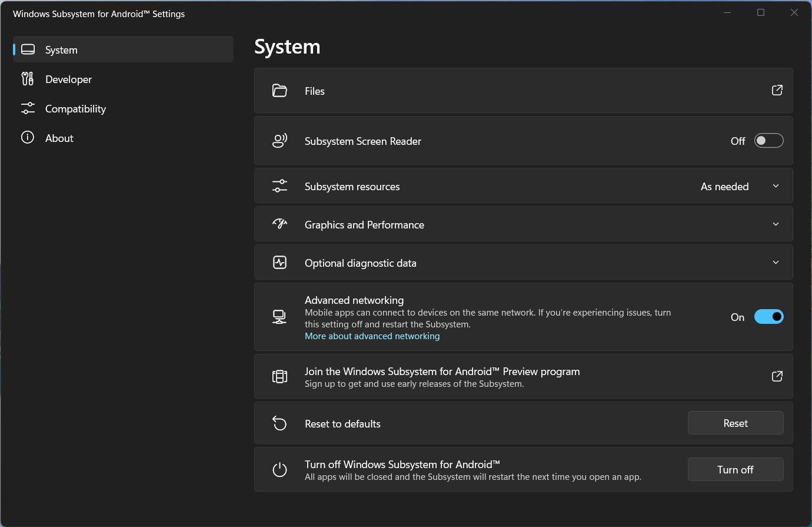The width and height of the screenshot is (812, 527).
Task: Click the 'Files' row label
Action: point(315,91)
